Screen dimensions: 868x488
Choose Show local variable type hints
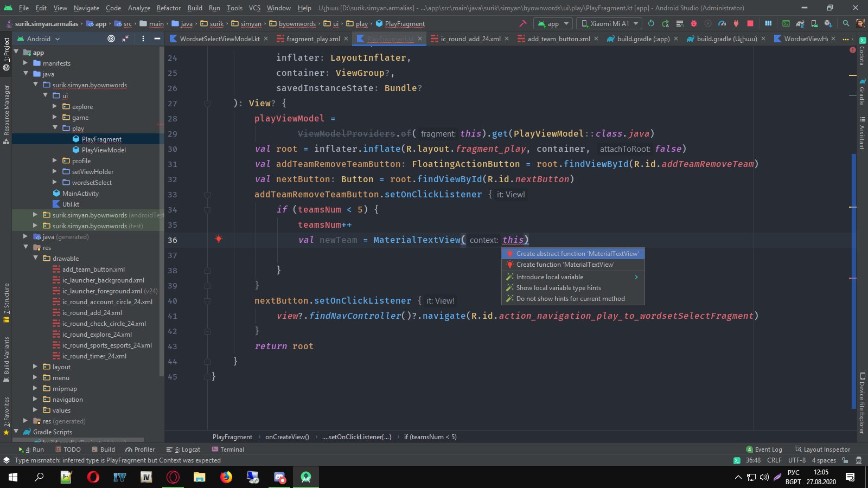573,288
